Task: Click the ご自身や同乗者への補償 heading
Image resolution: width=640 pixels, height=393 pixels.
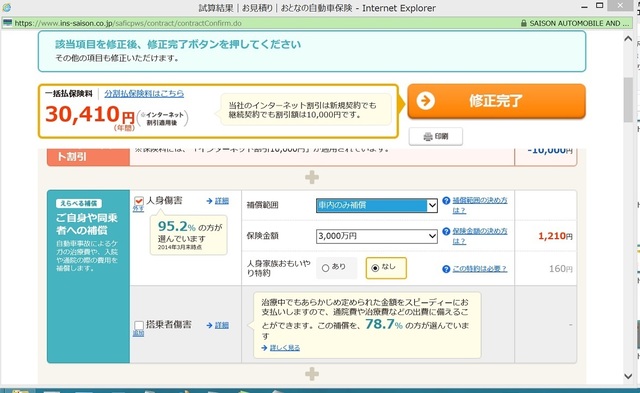Action: click(x=87, y=224)
